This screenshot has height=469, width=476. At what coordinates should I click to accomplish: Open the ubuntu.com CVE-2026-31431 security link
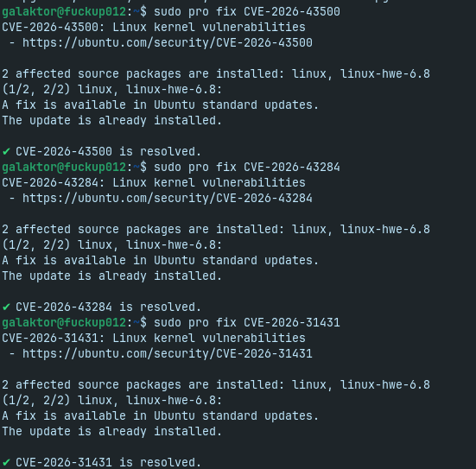pyautogui.click(x=168, y=353)
